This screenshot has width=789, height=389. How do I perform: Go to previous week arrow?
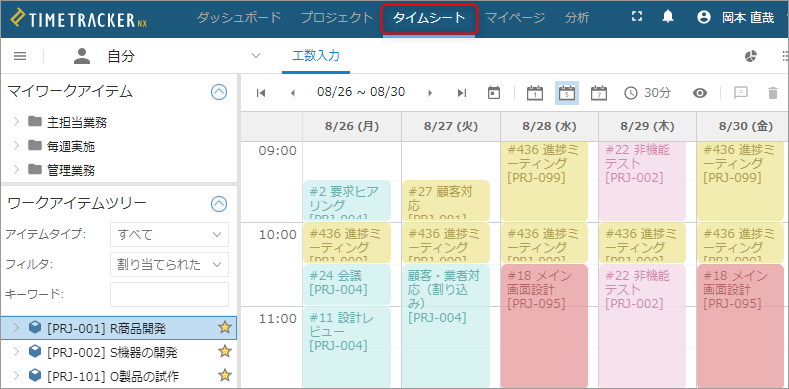293,93
